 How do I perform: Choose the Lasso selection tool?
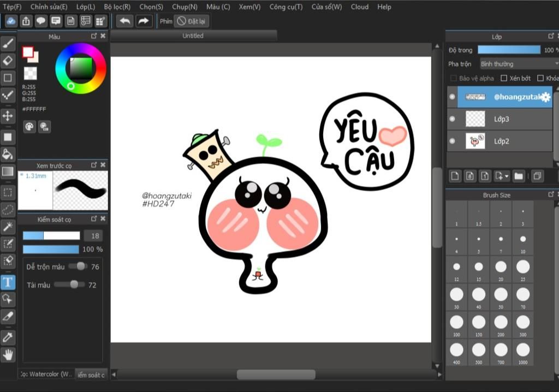[x=8, y=210]
